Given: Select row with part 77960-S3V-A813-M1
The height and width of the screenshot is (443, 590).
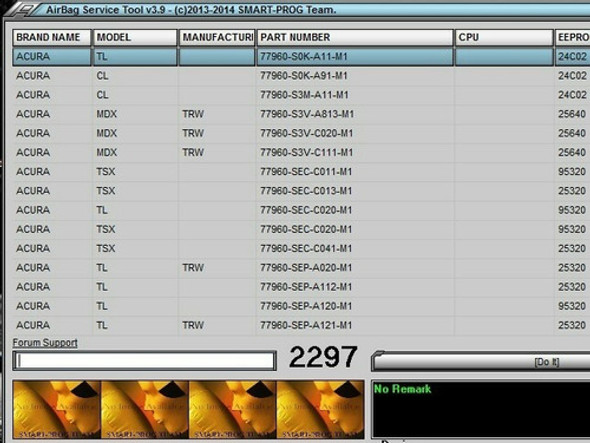Looking at the screenshot, I should coord(301,114).
